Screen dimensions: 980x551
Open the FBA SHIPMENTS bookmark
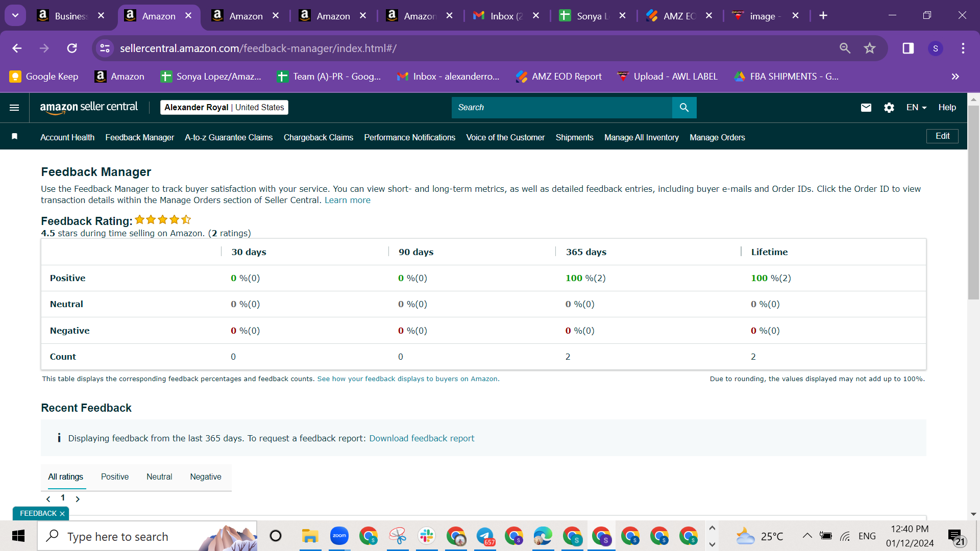tap(787, 77)
